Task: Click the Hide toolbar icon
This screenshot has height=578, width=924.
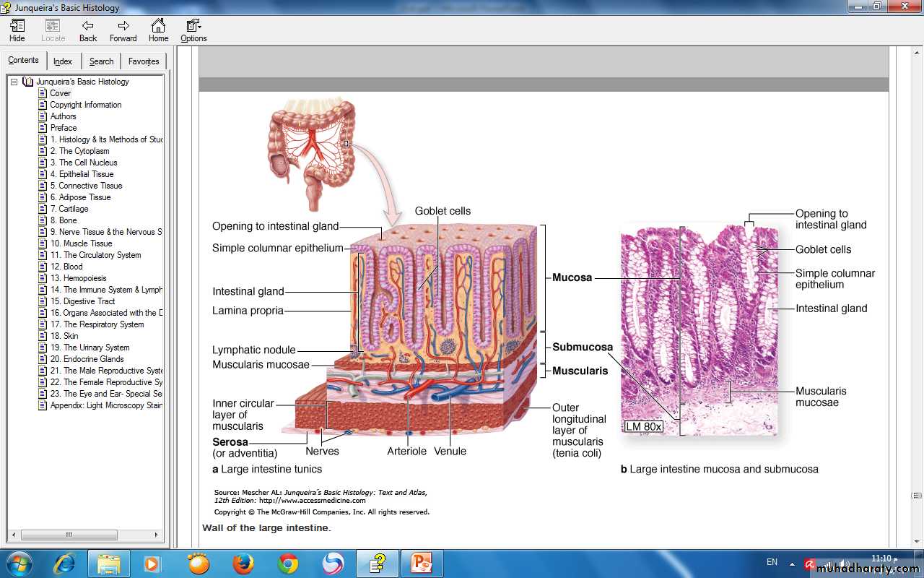Action: tap(17, 30)
